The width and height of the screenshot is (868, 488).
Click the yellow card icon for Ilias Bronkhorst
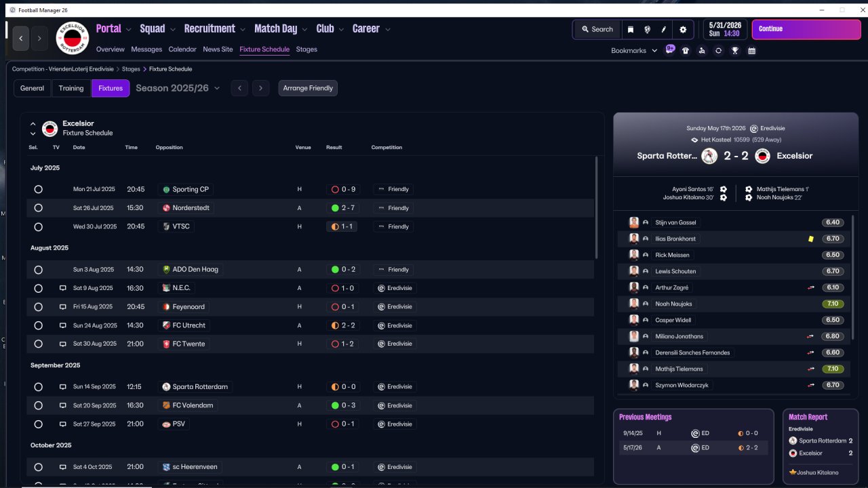pyautogui.click(x=810, y=239)
